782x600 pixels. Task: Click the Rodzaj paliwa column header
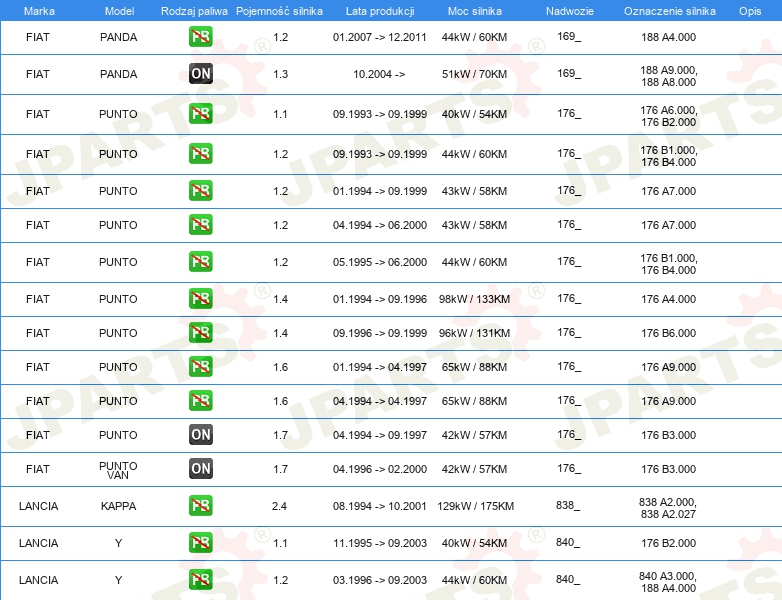[194, 11]
